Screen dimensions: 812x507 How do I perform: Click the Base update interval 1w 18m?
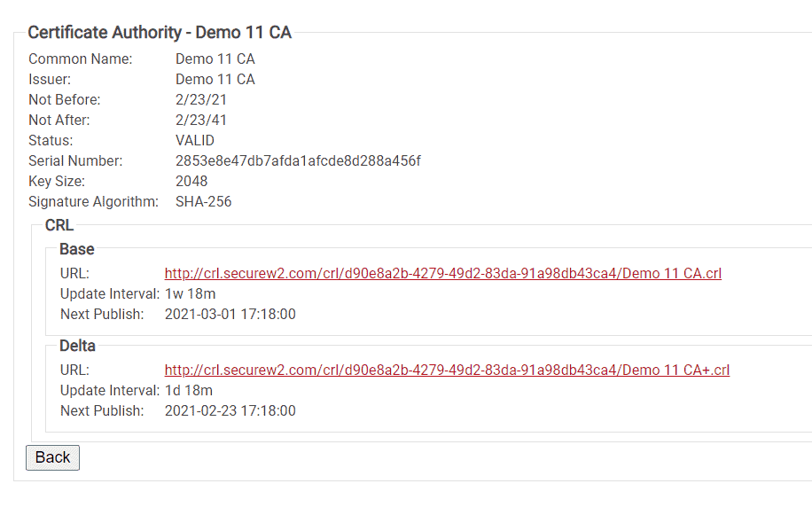click(x=190, y=293)
